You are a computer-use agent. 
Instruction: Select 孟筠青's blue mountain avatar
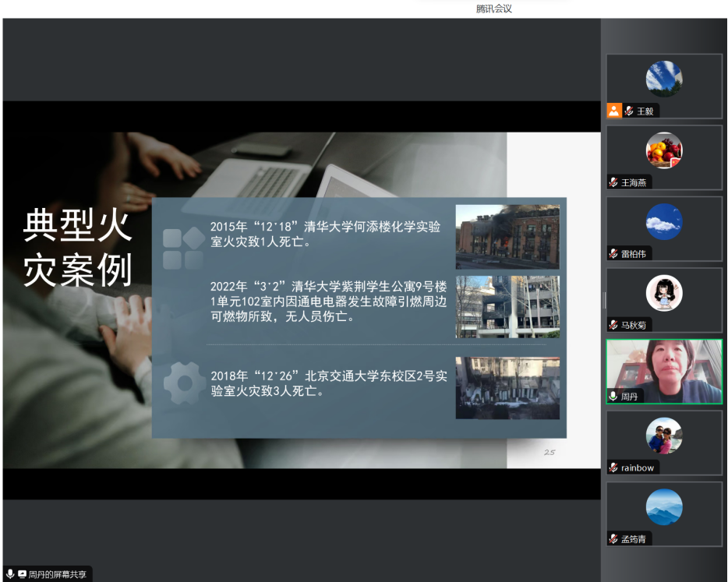click(x=664, y=507)
